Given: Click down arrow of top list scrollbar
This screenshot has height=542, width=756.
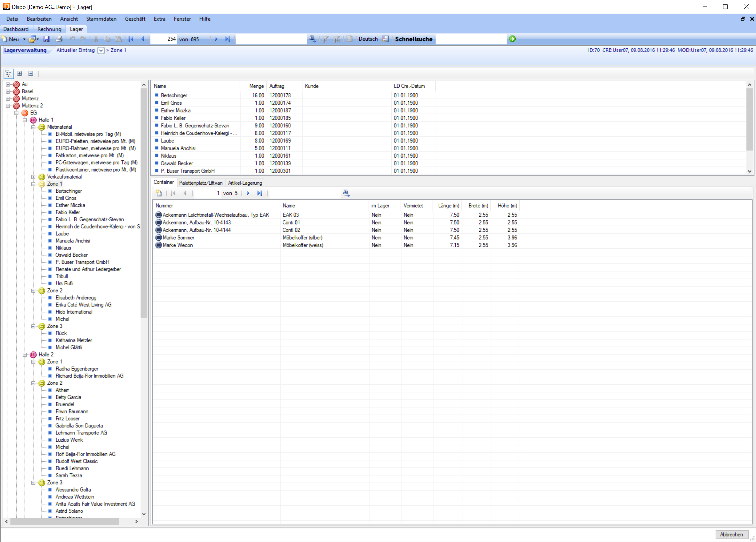Looking at the screenshot, I should (750, 172).
